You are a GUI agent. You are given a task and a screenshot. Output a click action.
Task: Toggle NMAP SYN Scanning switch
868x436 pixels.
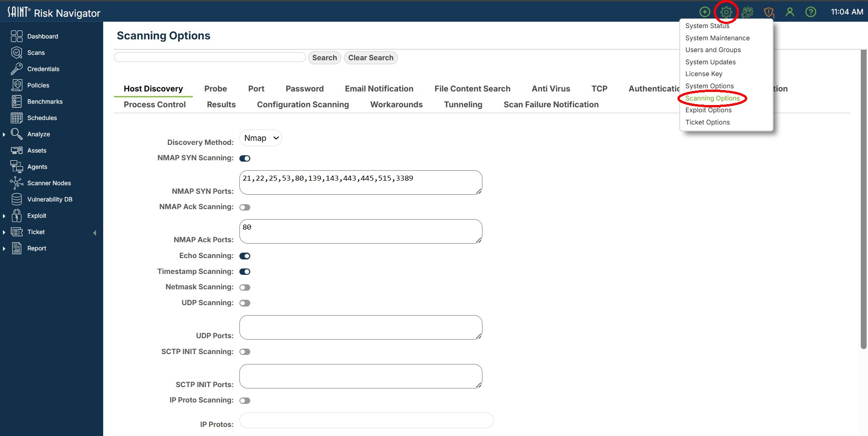(245, 158)
